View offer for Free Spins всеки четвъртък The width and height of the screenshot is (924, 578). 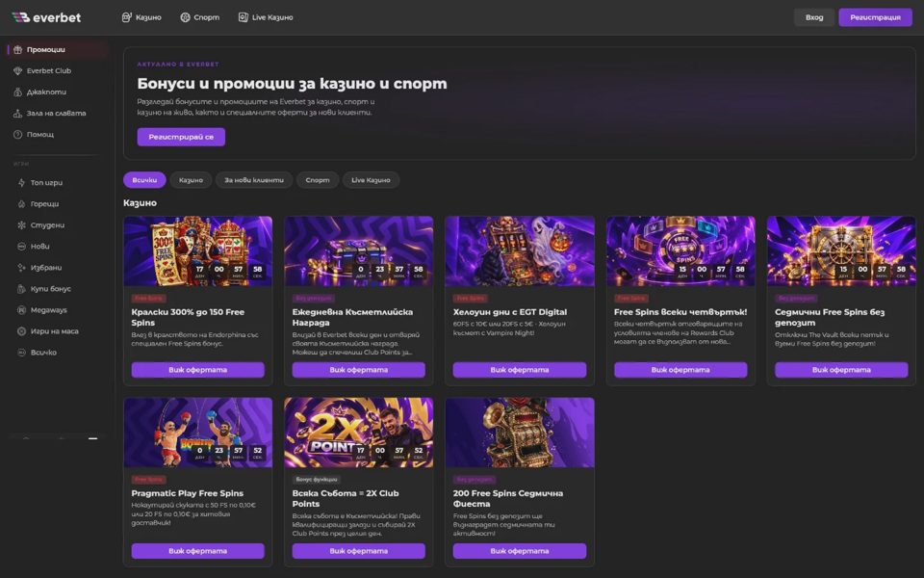coord(680,370)
